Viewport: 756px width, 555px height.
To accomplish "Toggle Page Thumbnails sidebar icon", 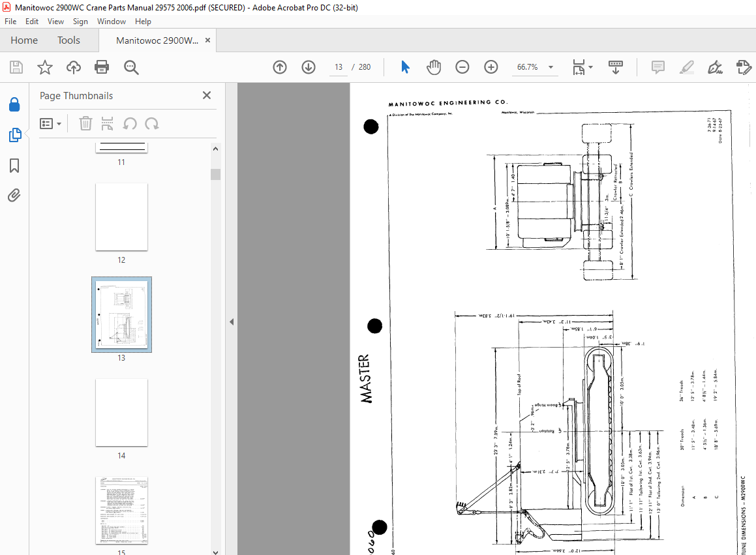I will (x=14, y=135).
